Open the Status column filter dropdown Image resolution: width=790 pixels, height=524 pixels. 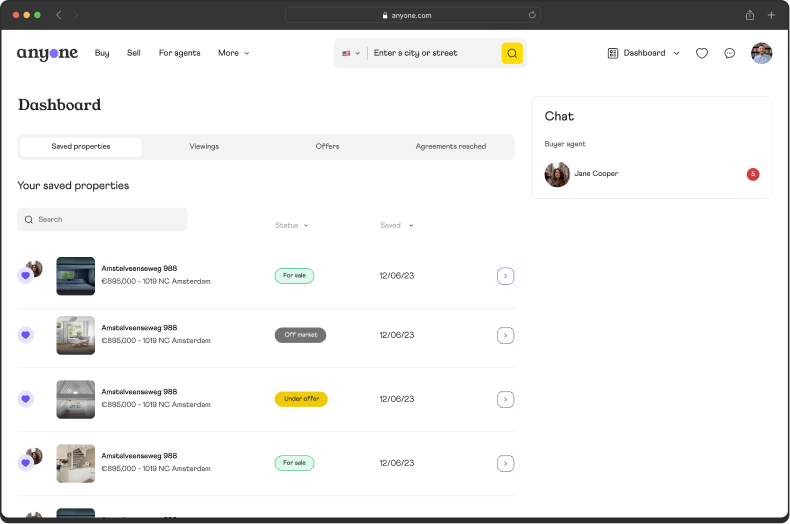click(x=291, y=225)
